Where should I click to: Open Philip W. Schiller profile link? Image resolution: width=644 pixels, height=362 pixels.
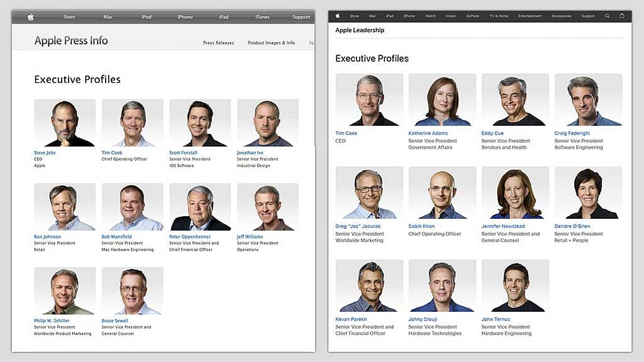point(52,321)
